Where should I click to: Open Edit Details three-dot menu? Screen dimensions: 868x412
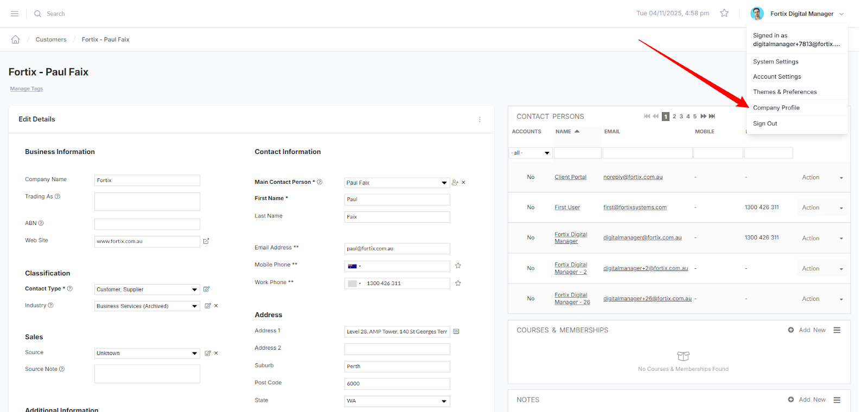(480, 119)
